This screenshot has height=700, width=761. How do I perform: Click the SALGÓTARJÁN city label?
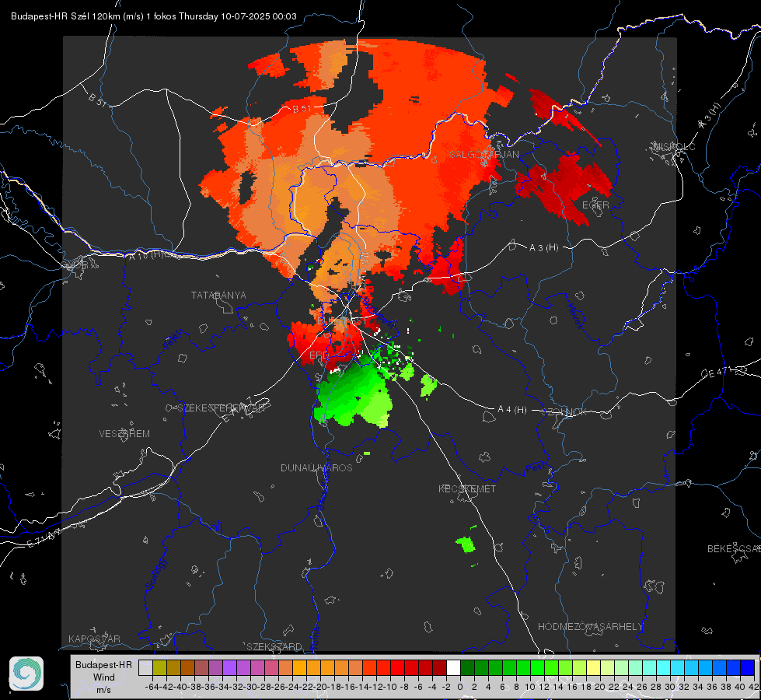(483, 155)
